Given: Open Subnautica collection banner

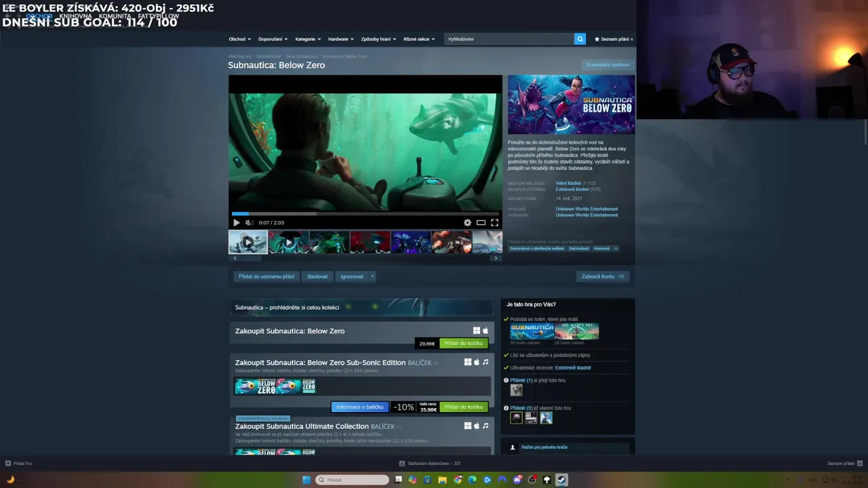Looking at the screenshot, I should [362, 307].
